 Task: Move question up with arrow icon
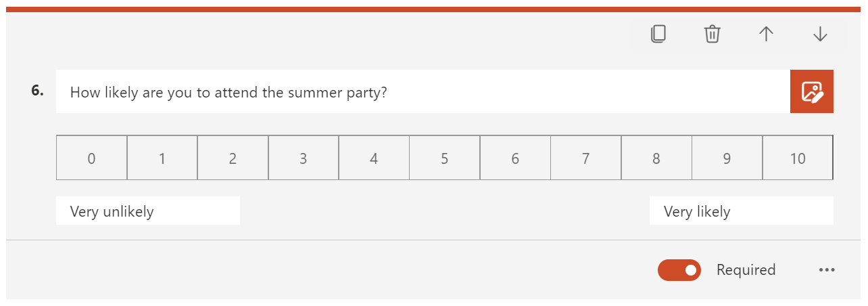pos(766,34)
